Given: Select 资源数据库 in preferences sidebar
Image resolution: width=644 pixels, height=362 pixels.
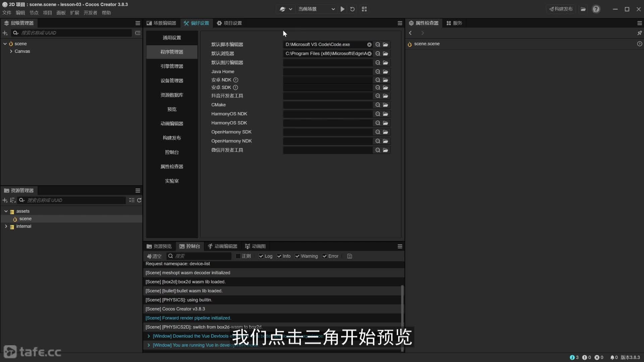Looking at the screenshot, I should tap(172, 95).
